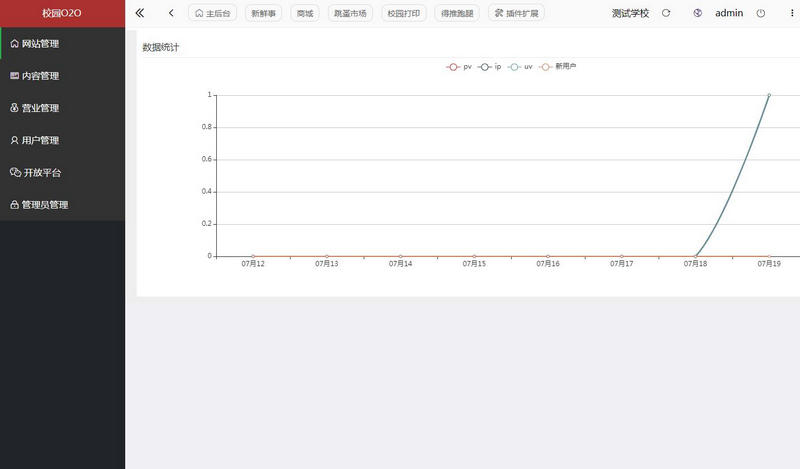Viewport: 800px width, 469px height.
Task: Open the vertical three-dot more menu
Action: 792,13
